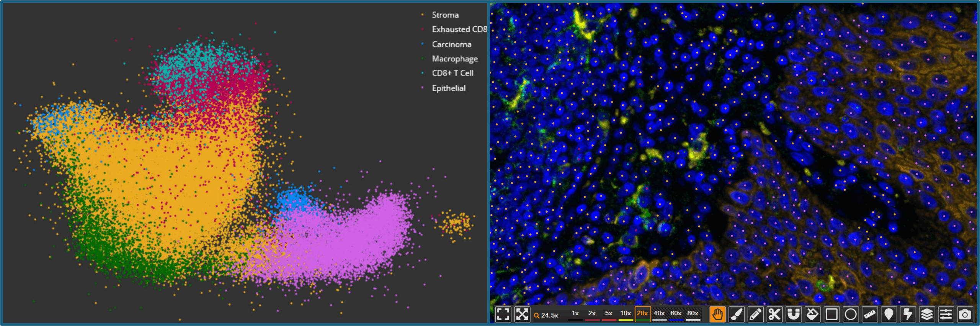This screenshot has width=980, height=326.
Task: Toggle Stroma series in scatter legend
Action: tap(440, 15)
